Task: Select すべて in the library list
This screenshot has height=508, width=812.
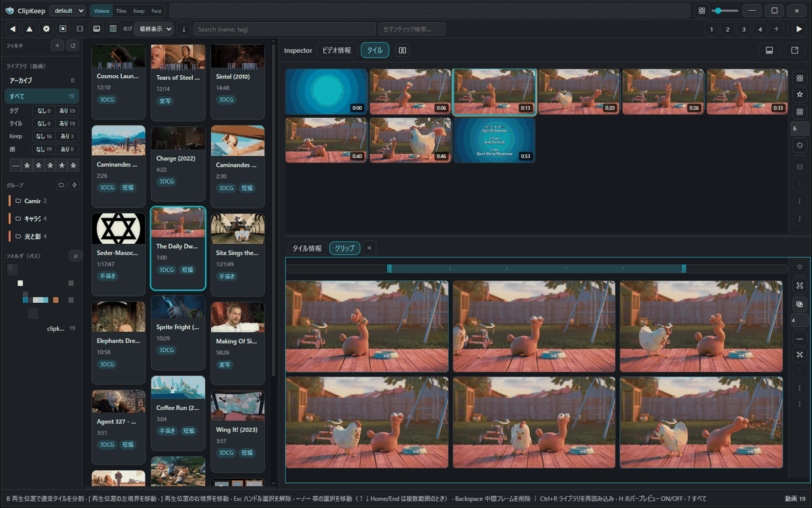Action: 42,96
